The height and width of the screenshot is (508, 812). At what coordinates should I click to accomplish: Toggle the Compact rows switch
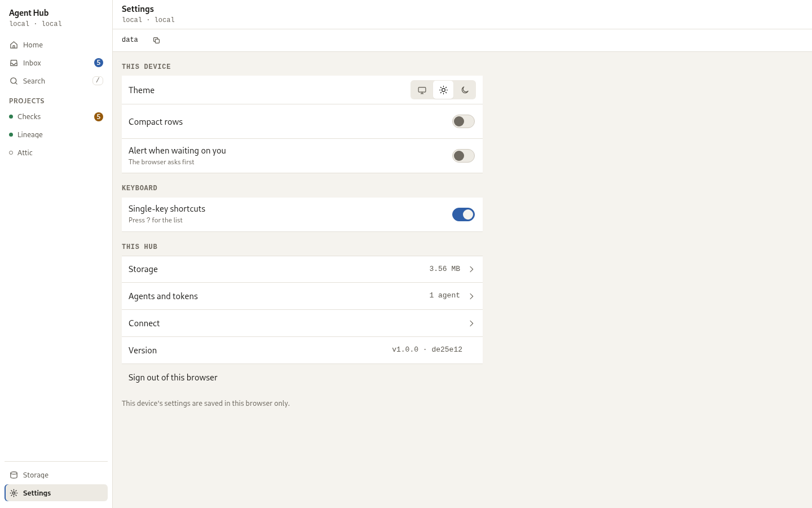pyautogui.click(x=464, y=121)
